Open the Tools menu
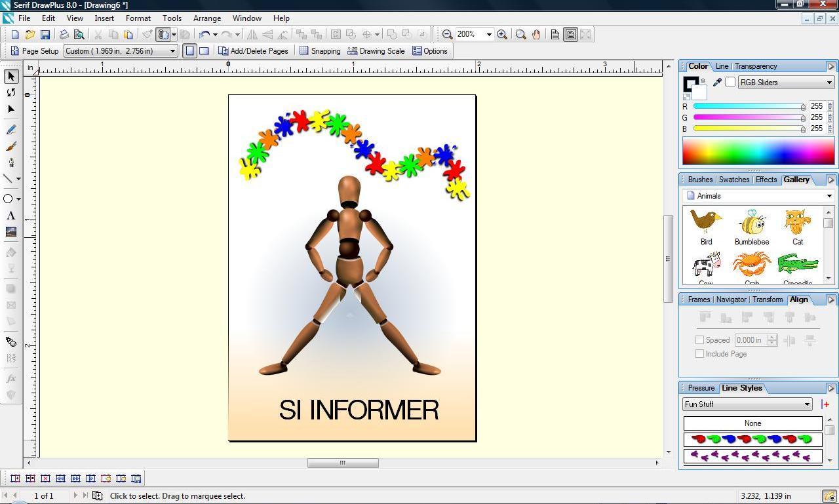The height and width of the screenshot is (504, 839). [x=172, y=18]
